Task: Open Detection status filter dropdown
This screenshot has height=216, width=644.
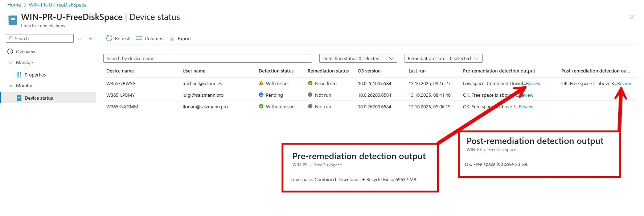Action: pos(358,58)
